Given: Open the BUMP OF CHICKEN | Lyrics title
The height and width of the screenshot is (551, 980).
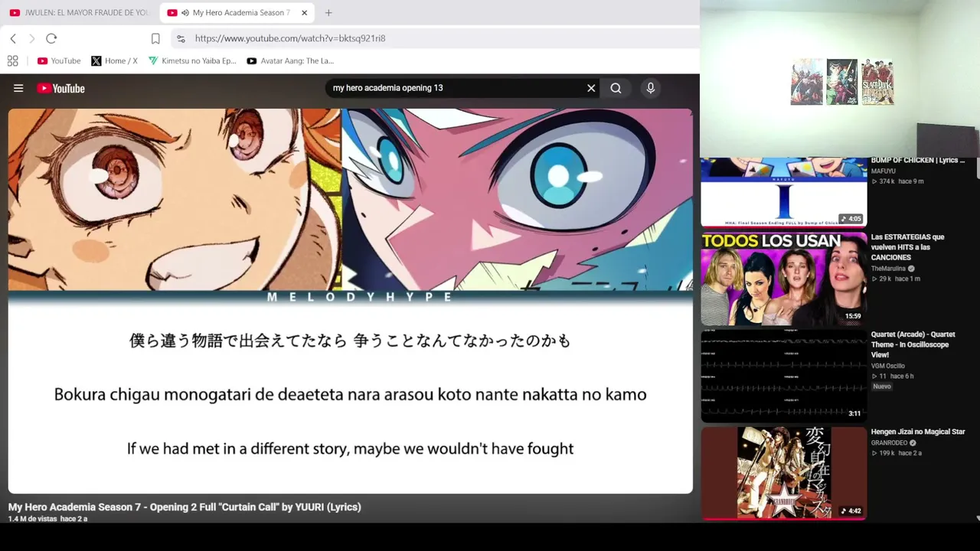Looking at the screenshot, I should tap(918, 160).
